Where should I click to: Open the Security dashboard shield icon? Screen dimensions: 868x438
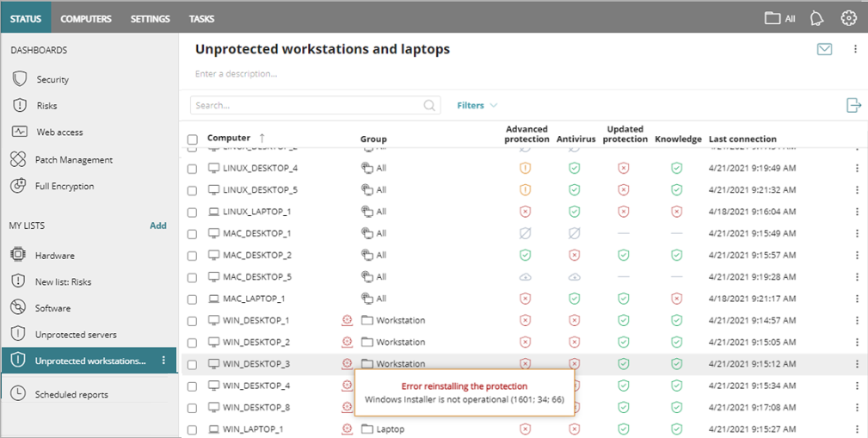(x=20, y=79)
